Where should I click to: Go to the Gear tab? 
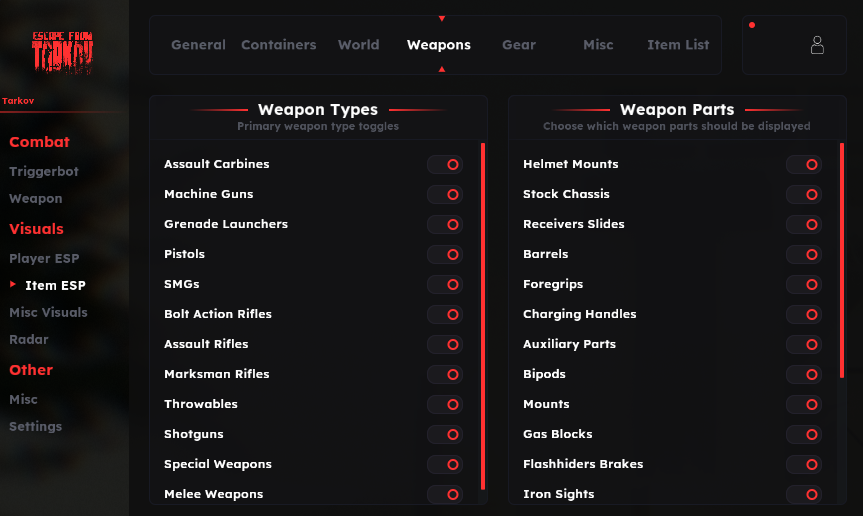(x=519, y=45)
